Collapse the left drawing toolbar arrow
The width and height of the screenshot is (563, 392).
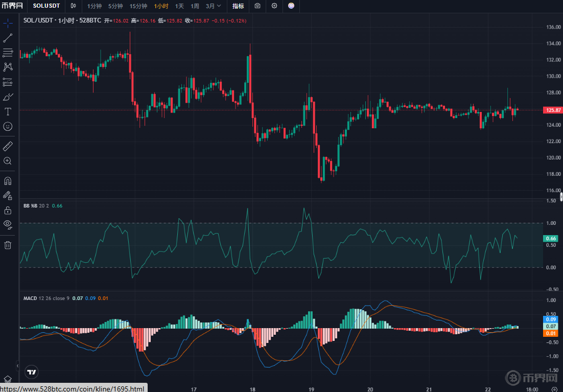point(17,366)
